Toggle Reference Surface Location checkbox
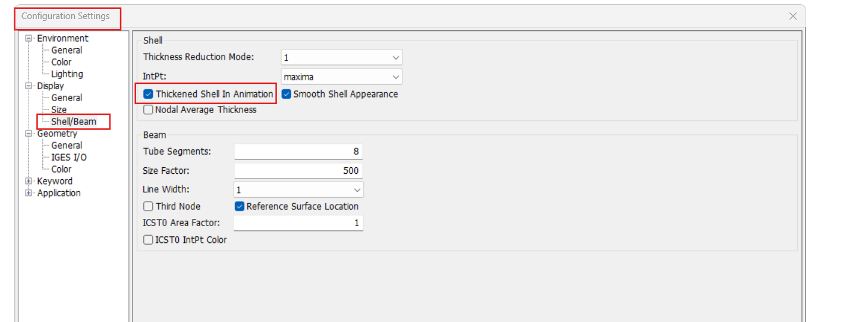Image resolution: width=868 pixels, height=322 pixels. coord(240,207)
